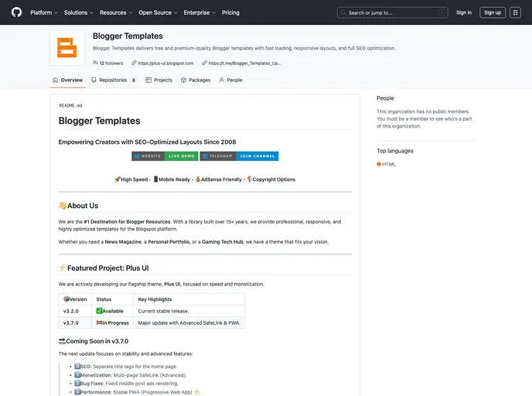Click the Coming Soon in v3.7.0 heading
Image resolution: width=532 pixels, height=396 pixels.
pyautogui.click(x=94, y=341)
